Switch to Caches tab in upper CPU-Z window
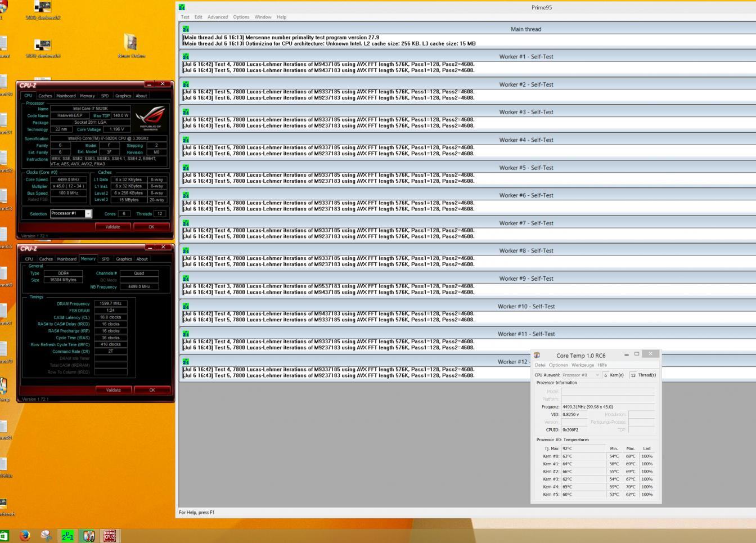The width and height of the screenshot is (756, 543). pyautogui.click(x=45, y=96)
